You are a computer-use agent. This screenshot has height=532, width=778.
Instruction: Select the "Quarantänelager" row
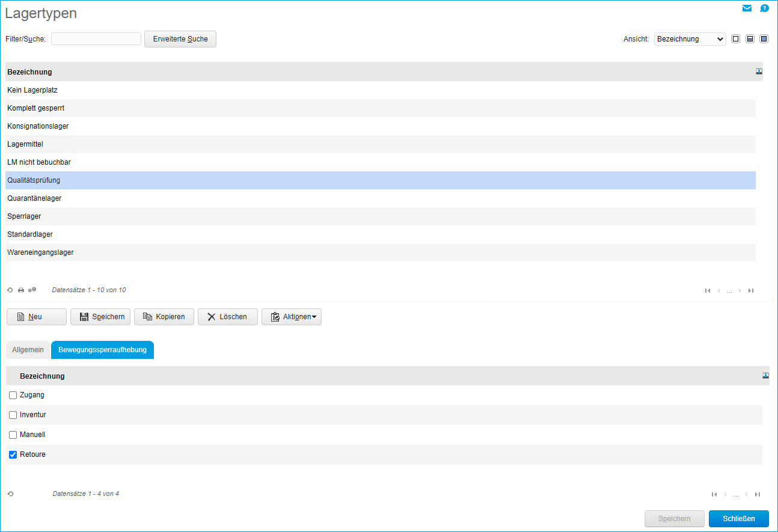click(x=381, y=198)
